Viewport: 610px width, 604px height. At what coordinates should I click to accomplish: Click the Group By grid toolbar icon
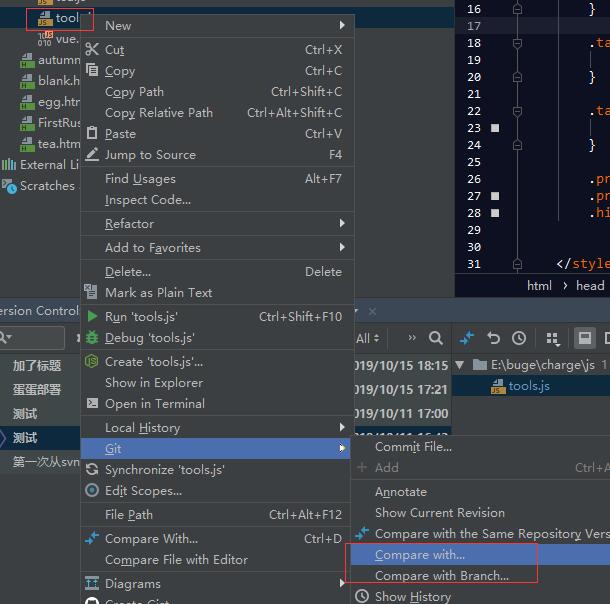tap(553, 339)
